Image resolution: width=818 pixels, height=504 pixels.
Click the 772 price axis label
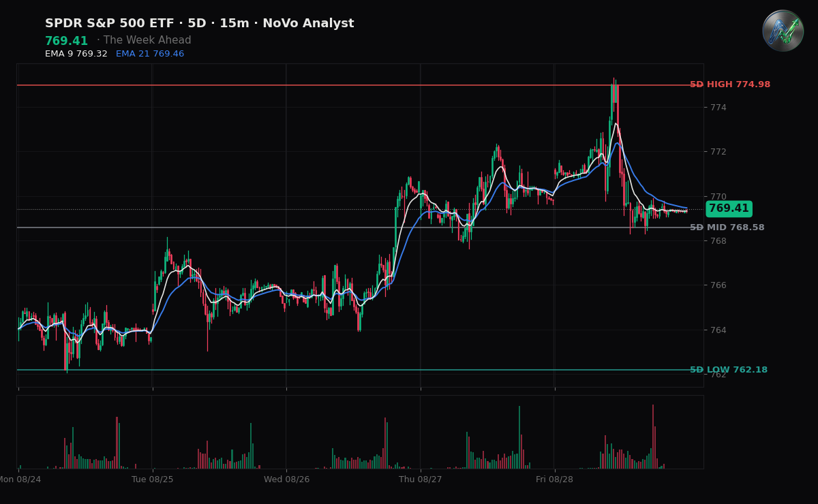coord(718,152)
